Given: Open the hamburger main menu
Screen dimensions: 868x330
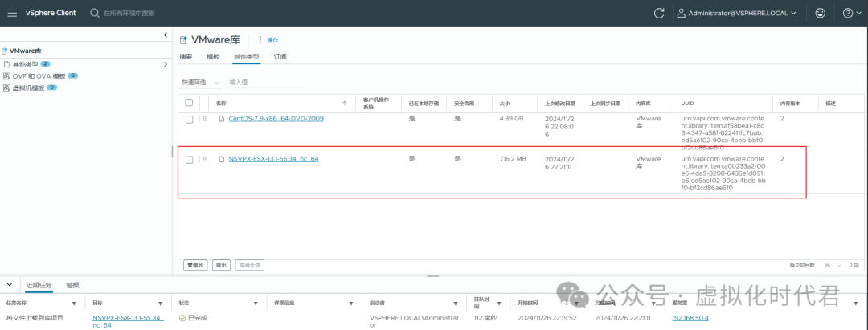Looking at the screenshot, I should (x=12, y=13).
